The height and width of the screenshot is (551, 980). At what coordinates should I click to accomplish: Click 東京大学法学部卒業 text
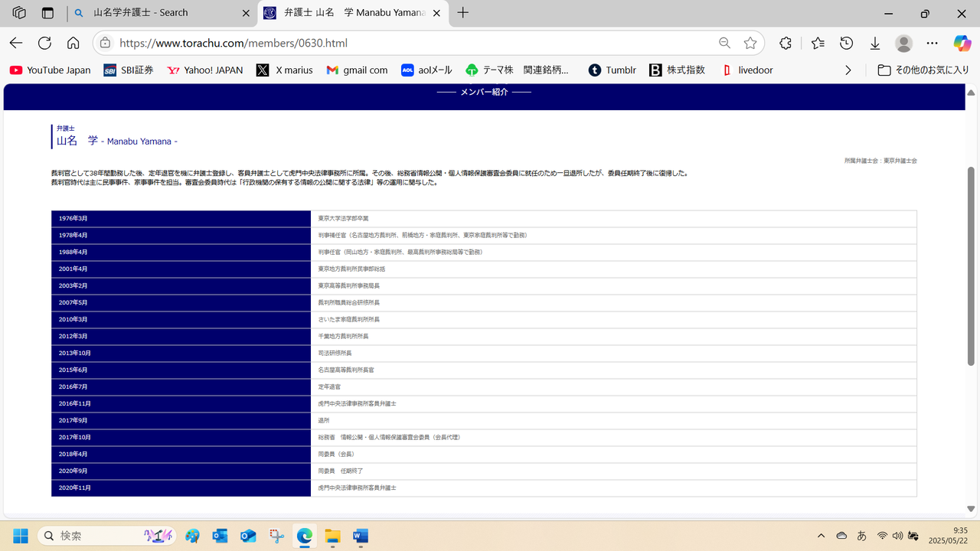click(344, 219)
